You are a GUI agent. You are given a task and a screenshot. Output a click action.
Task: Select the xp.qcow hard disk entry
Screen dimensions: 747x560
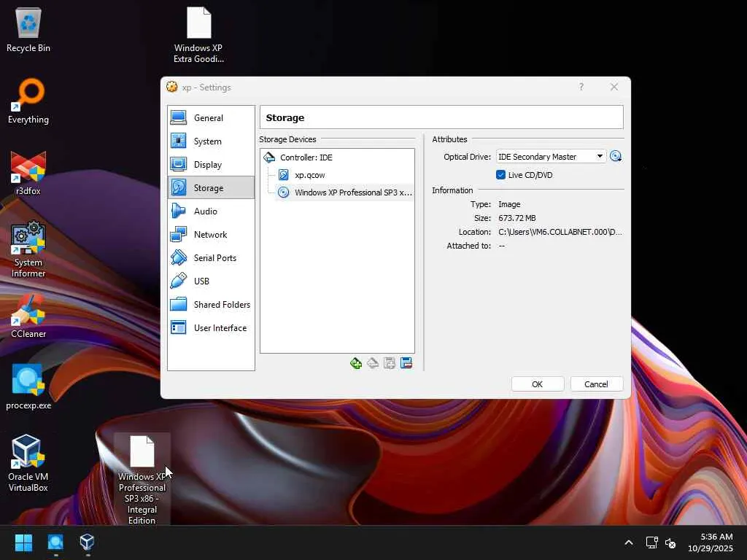click(x=309, y=175)
